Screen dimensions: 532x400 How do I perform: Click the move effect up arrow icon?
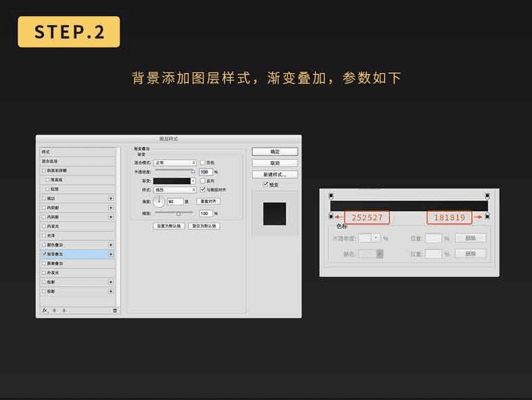54,311
